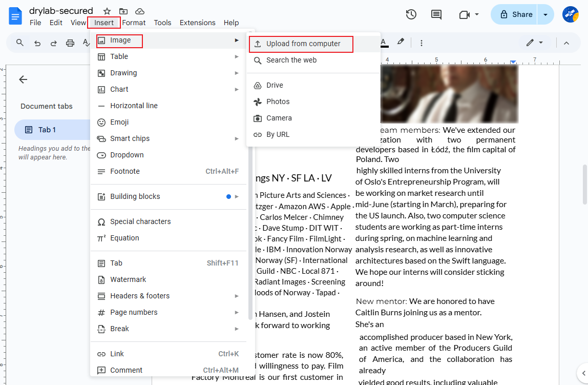Expand the Break submenu

click(x=169, y=329)
